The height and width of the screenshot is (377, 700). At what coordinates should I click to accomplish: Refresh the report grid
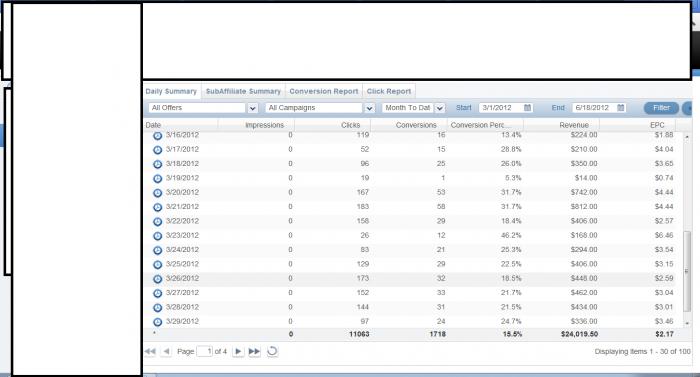(x=272, y=352)
